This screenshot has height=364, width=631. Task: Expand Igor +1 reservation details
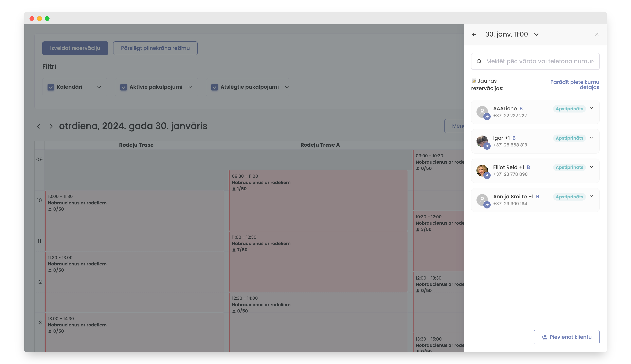(x=591, y=138)
